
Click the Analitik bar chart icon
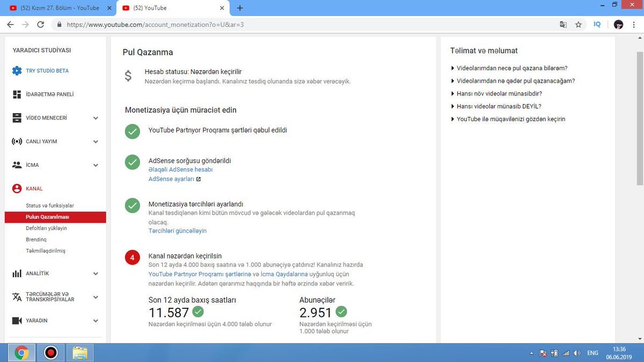point(17,274)
